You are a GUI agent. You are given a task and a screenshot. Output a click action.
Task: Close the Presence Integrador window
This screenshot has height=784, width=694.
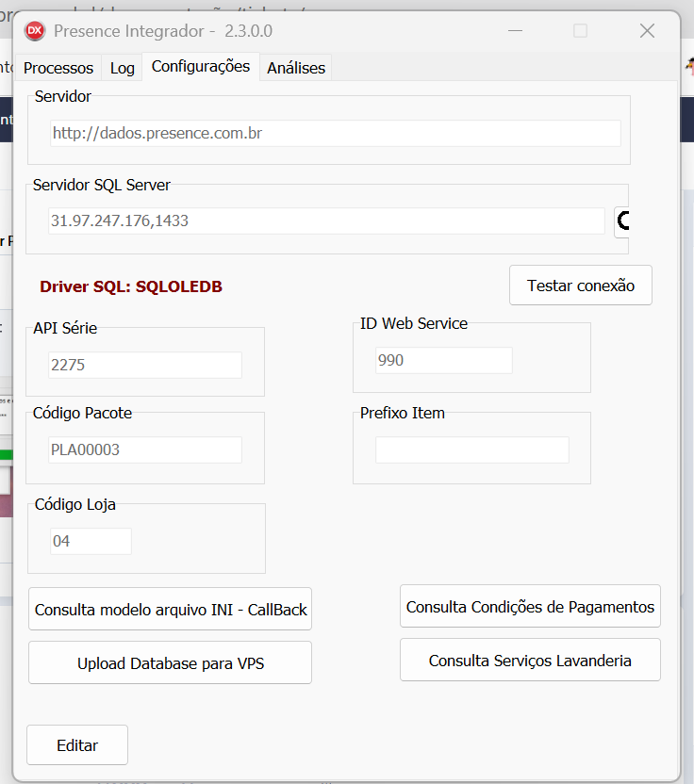647,30
